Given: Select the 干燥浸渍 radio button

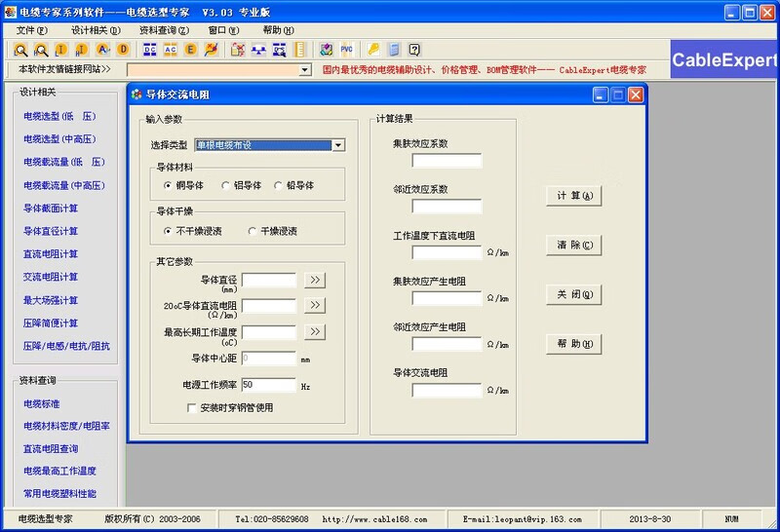Looking at the screenshot, I should [253, 231].
